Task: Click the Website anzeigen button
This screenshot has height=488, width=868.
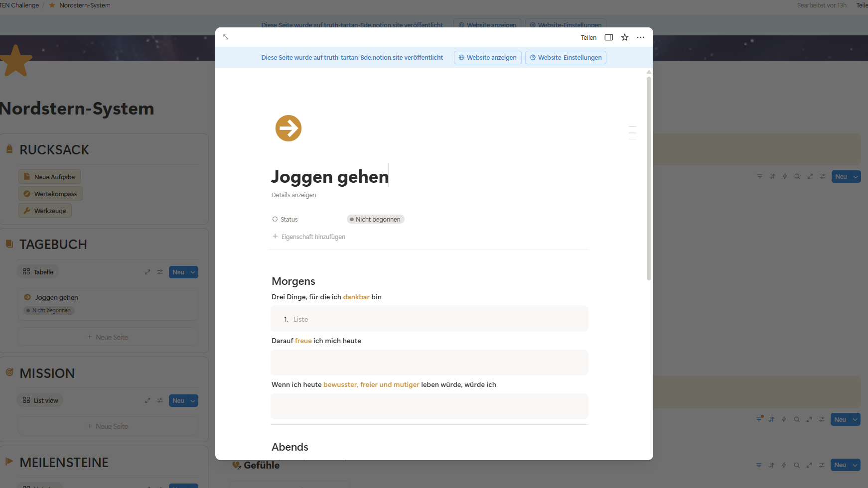Action: coord(487,58)
